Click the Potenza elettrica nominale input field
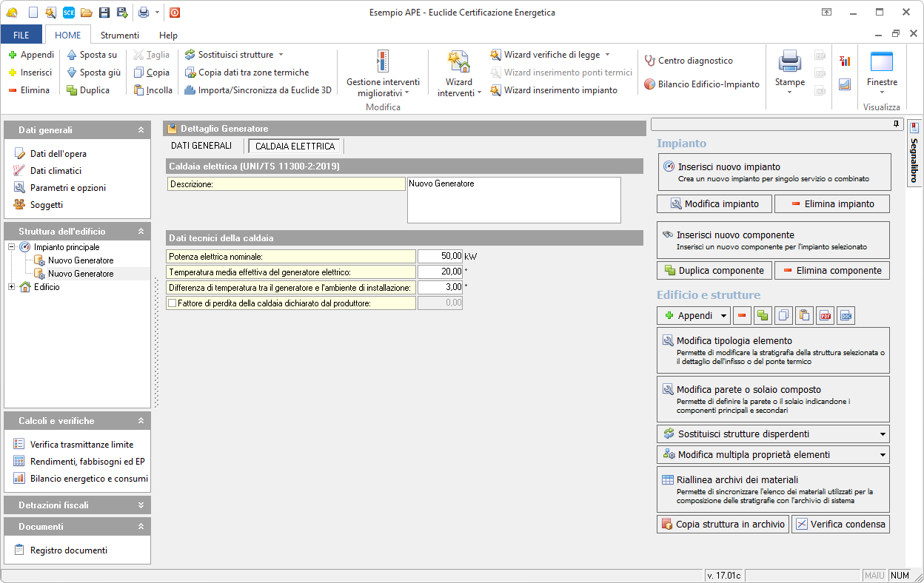This screenshot has width=924, height=583. point(441,256)
